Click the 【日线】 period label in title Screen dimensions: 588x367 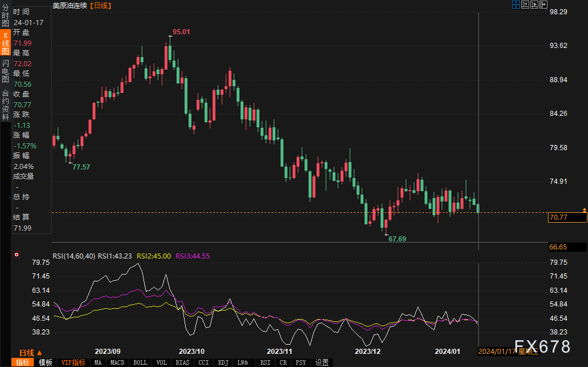click(101, 6)
